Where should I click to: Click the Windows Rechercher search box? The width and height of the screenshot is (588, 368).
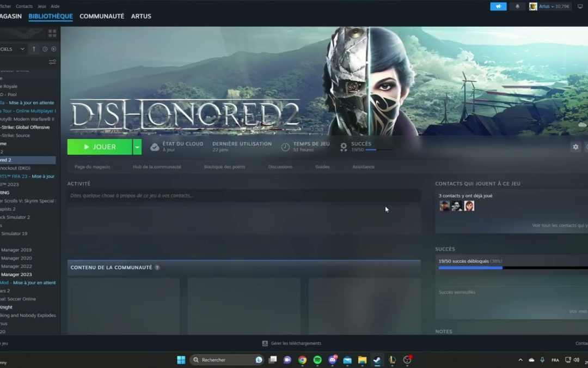pyautogui.click(x=227, y=360)
